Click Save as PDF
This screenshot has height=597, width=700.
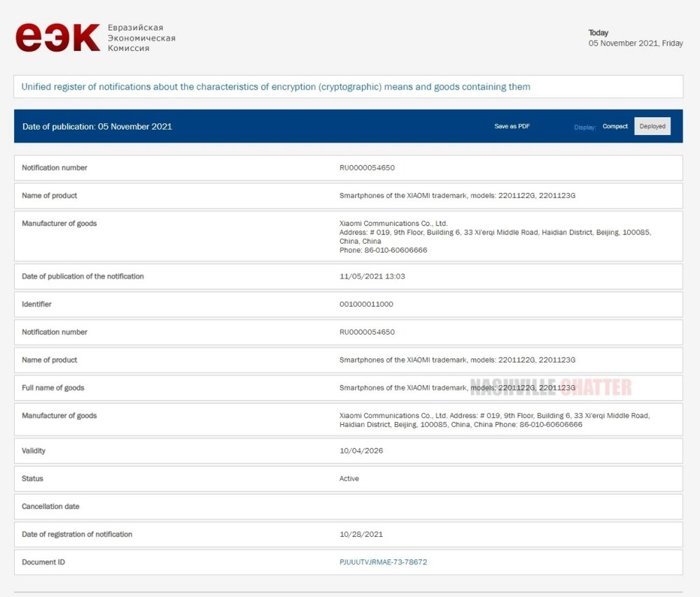coord(512,126)
